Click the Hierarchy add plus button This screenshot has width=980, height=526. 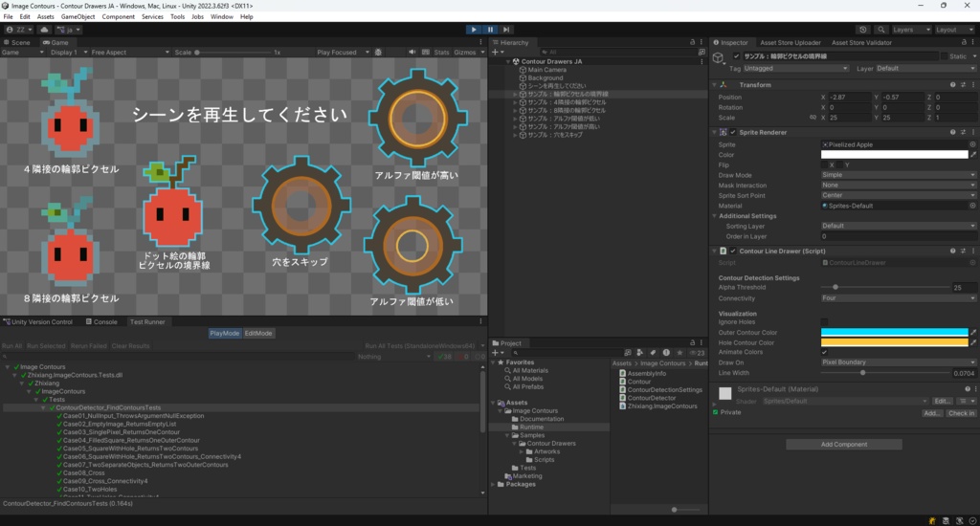(495, 53)
